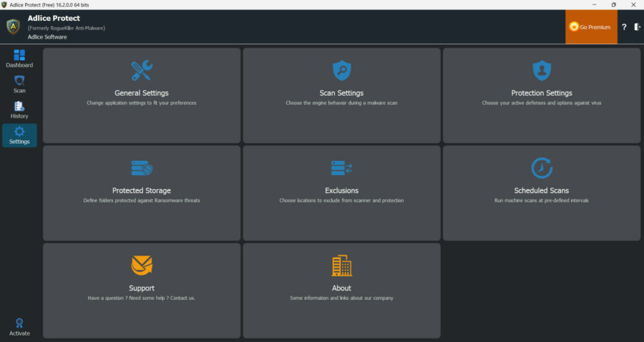
Task: Click the Exclusions arrows icon
Action: [341, 168]
